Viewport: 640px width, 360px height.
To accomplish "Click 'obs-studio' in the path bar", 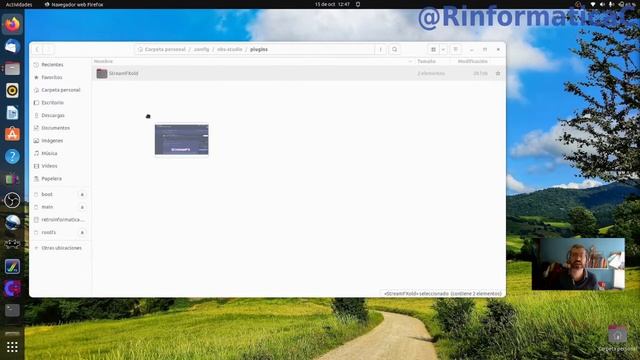I will 229,49.
